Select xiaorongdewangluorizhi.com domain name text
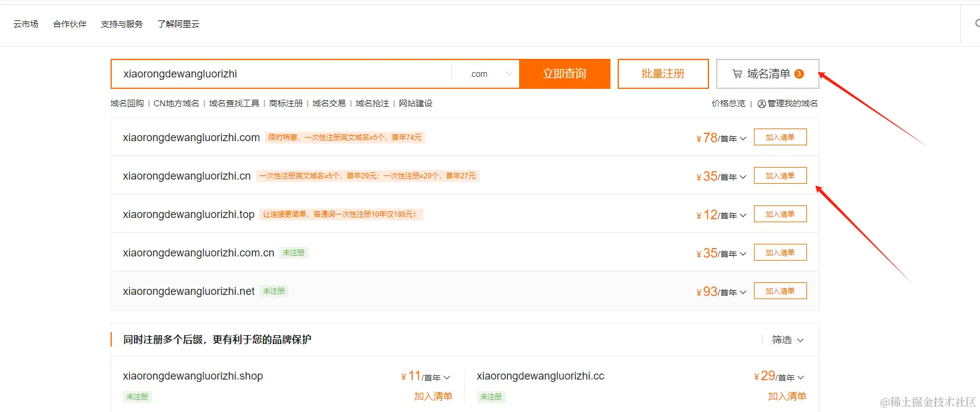 (192, 138)
